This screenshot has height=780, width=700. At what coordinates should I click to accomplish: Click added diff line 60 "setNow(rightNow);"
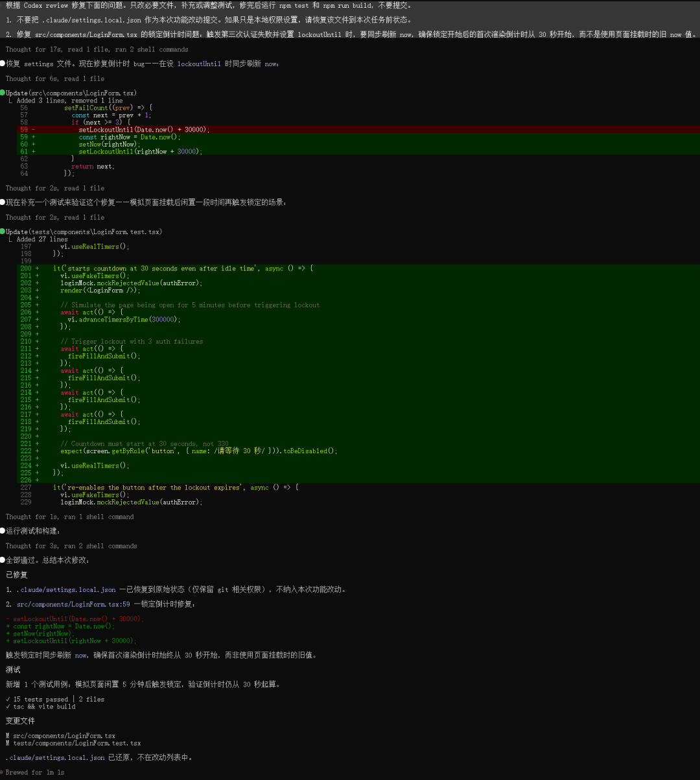[x=358, y=144]
